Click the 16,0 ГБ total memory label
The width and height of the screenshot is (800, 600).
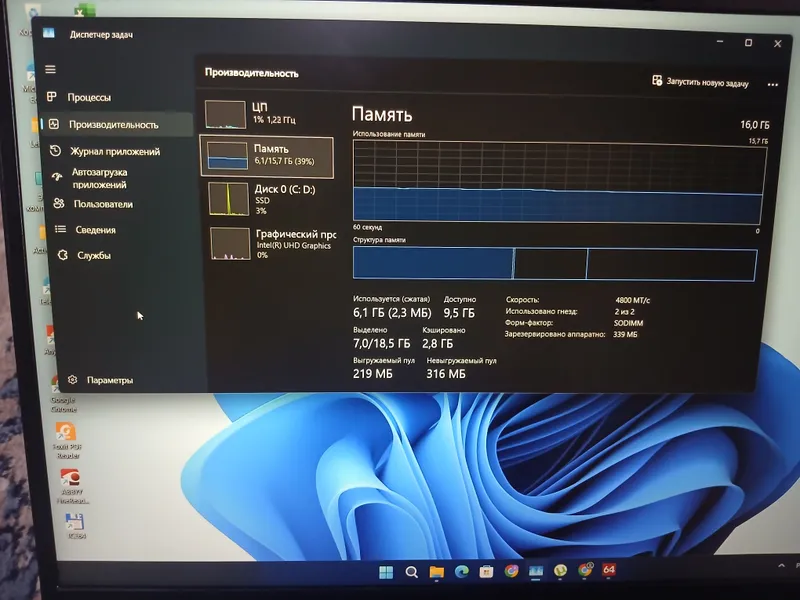coord(755,125)
